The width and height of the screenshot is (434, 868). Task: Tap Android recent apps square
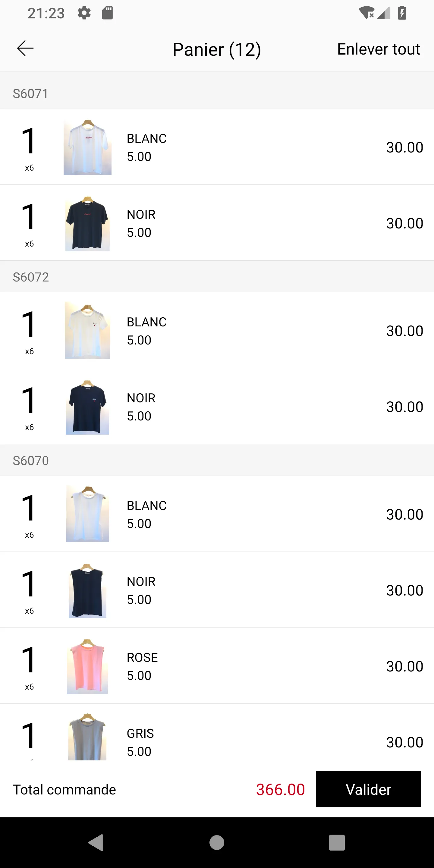pyautogui.click(x=337, y=843)
